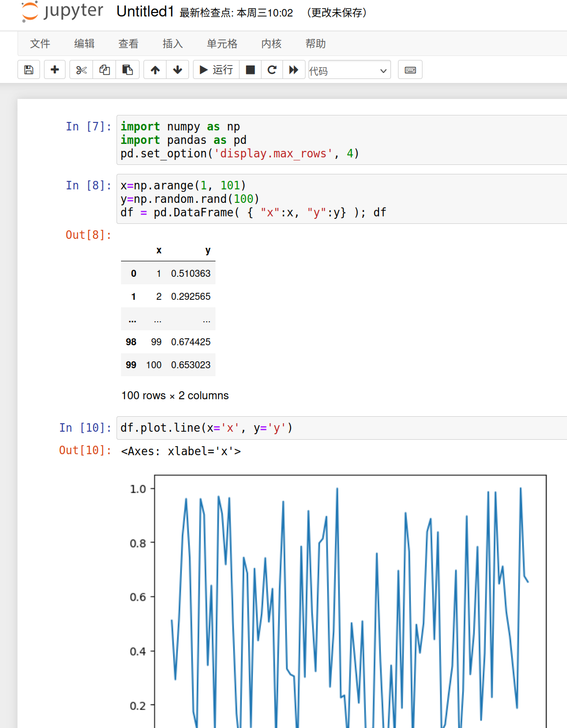This screenshot has width=567, height=728.
Task: Interrupt the kernel with the stop icon
Action: pos(250,70)
